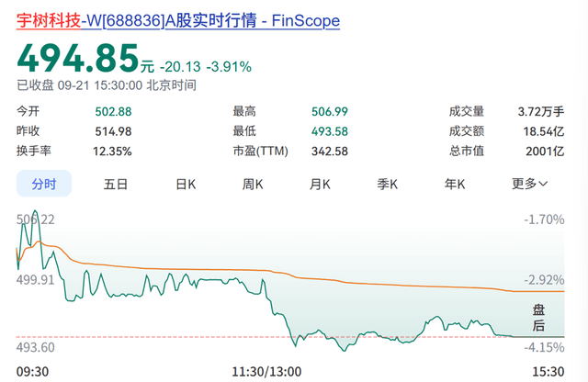
Task: Click the 成交额 value 18.54亿
Action: [x=543, y=131]
